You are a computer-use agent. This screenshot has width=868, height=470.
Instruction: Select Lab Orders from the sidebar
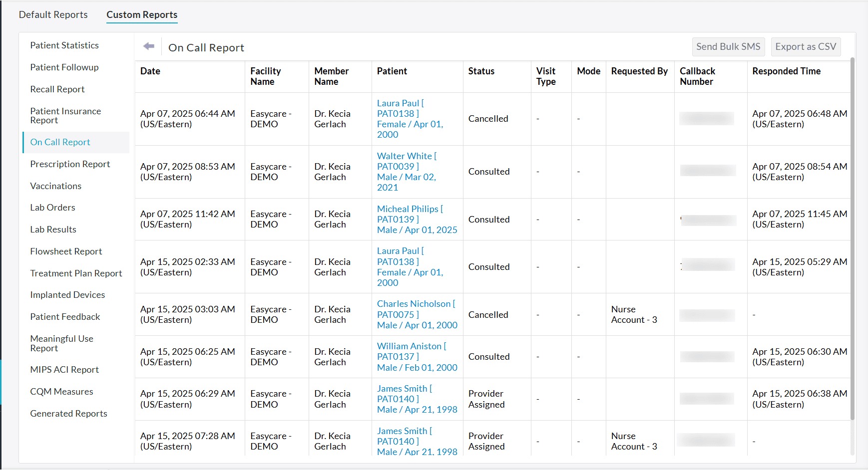(52, 207)
